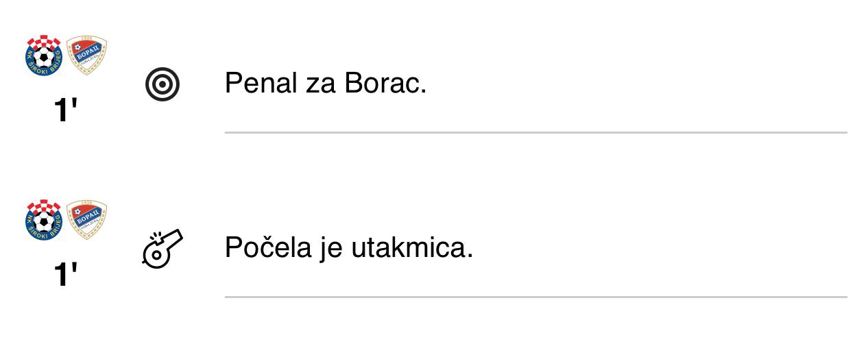The height and width of the screenshot is (344, 868).
Task: Tap minute 1' beside the penalty event
Action: (x=64, y=110)
